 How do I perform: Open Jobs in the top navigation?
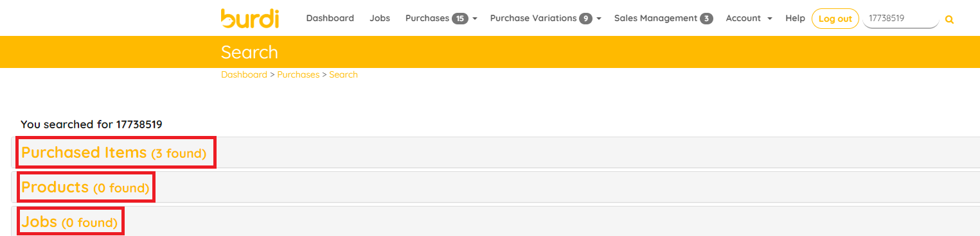click(380, 19)
